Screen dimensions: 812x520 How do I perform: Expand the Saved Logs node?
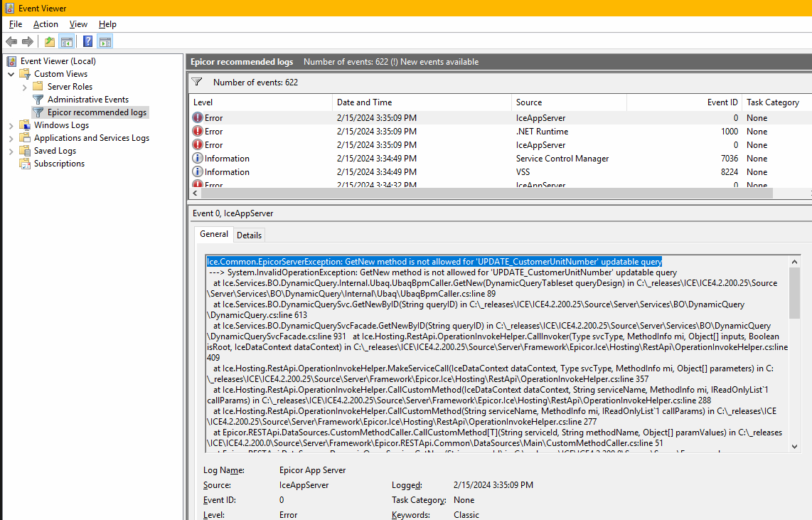(11, 152)
